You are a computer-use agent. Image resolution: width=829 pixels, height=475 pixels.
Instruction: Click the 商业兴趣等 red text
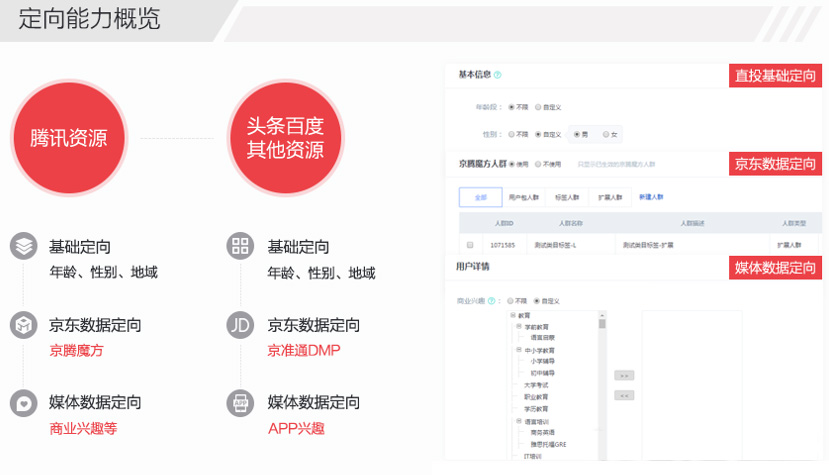tap(83, 428)
